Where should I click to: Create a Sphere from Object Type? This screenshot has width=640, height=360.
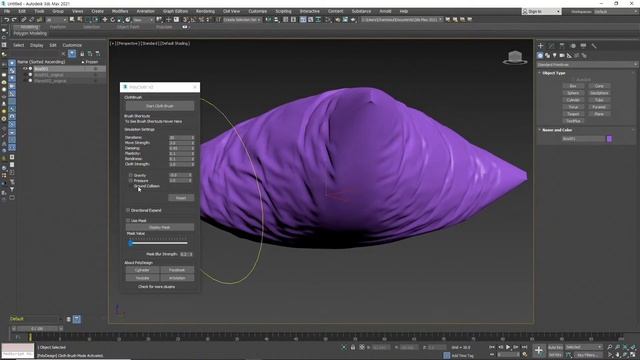(573, 93)
